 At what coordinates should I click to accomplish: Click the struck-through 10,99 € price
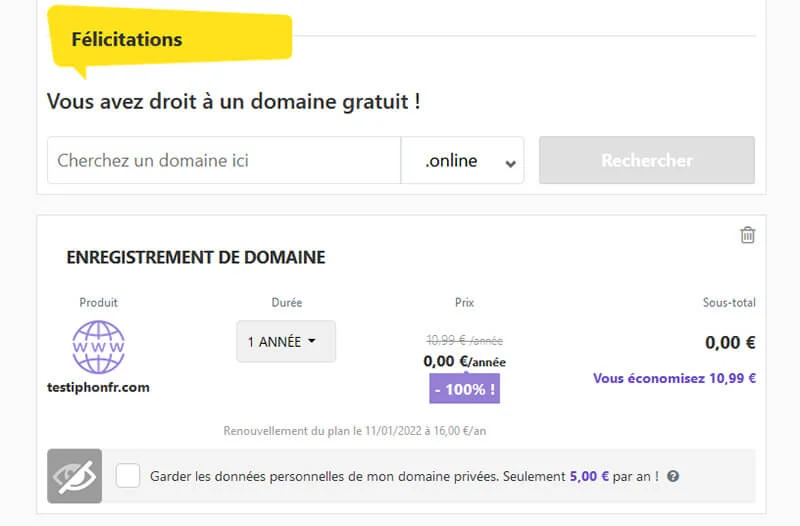pyautogui.click(x=464, y=340)
